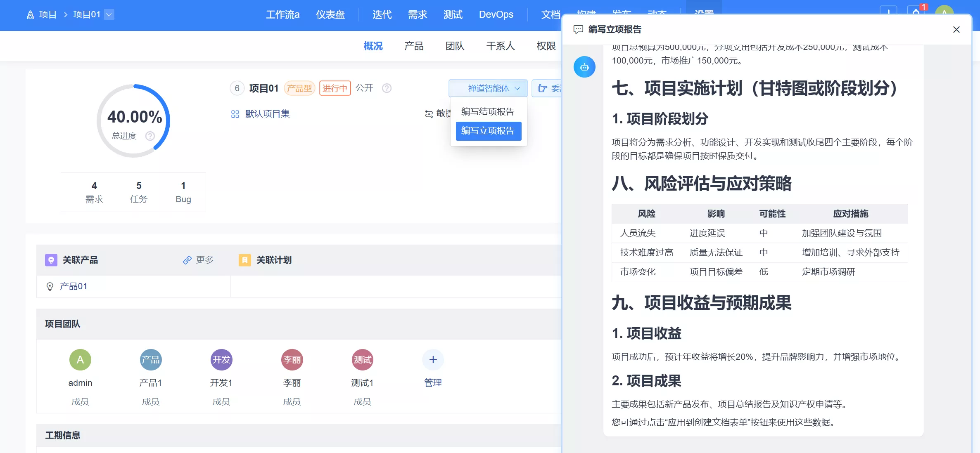This screenshot has width=980, height=453.
Task: Close the 编写立项报告 panel
Action: click(x=956, y=29)
